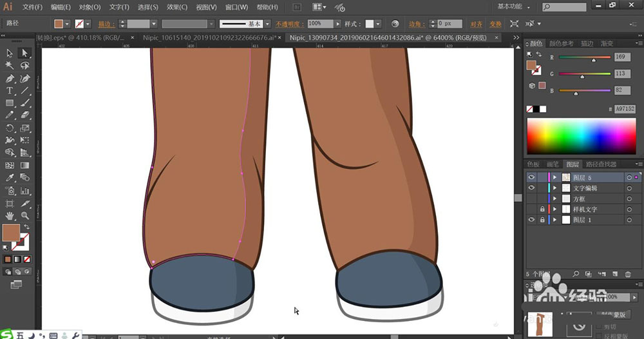The height and width of the screenshot is (339, 644).
Task: Select the Paintbrush tool
Action: tap(24, 103)
